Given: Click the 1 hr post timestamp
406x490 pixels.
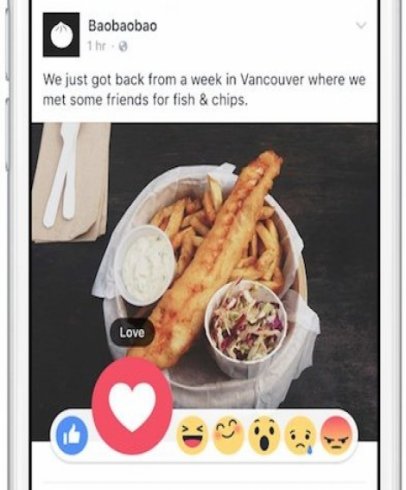Looking at the screenshot, I should 97,46.
